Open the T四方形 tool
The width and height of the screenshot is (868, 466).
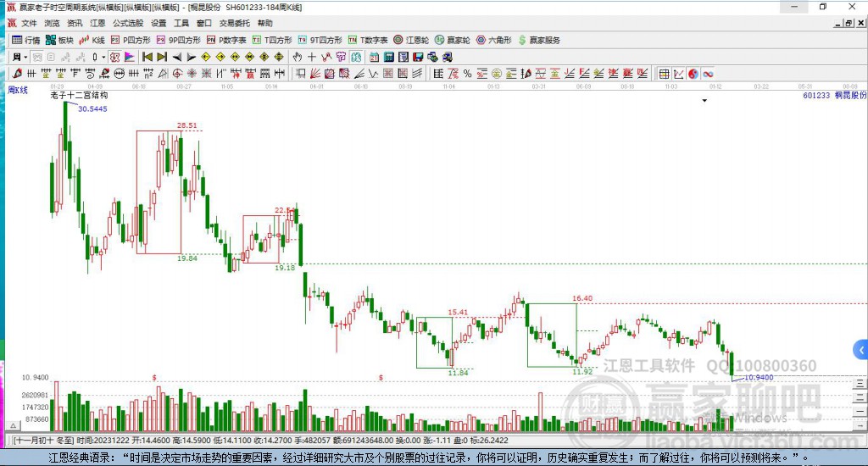[x=272, y=40]
